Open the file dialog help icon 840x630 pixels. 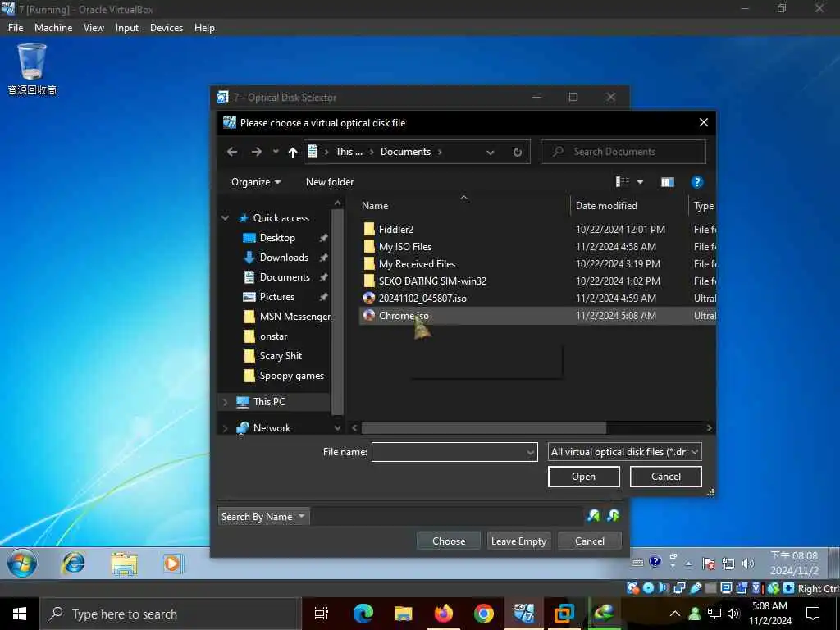(696, 182)
